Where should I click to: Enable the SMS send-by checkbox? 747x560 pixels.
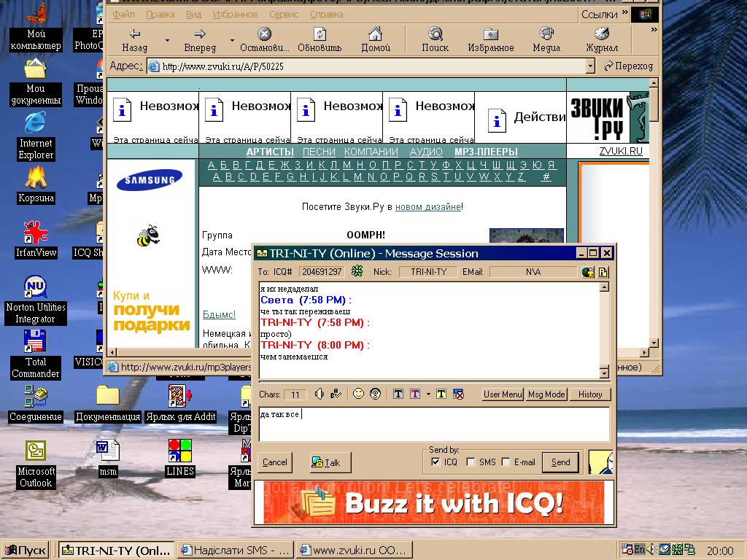[471, 462]
